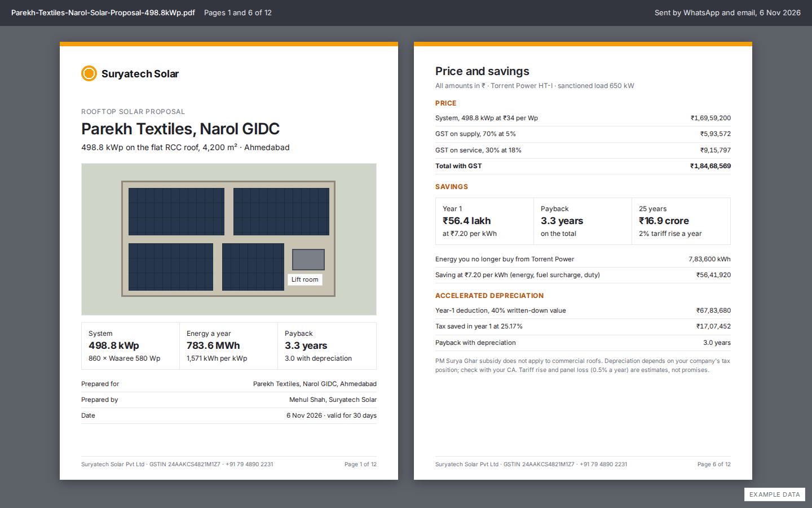Click the '783.6 MWh' energy a year value
This screenshot has height=508, width=812.
click(x=213, y=345)
